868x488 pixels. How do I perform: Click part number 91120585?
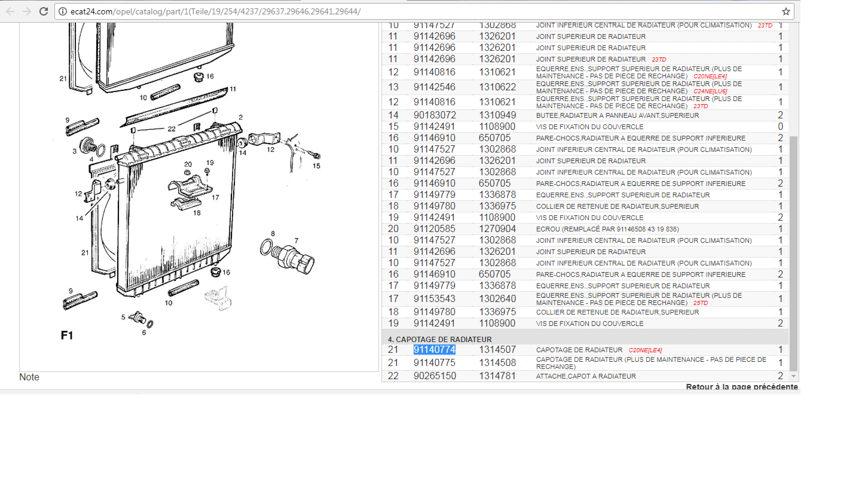click(434, 229)
